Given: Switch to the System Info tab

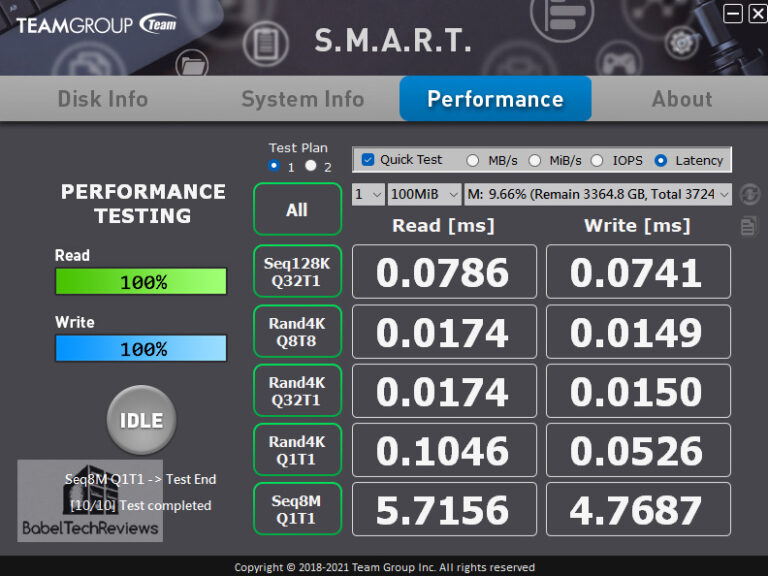Looking at the screenshot, I should point(303,99).
